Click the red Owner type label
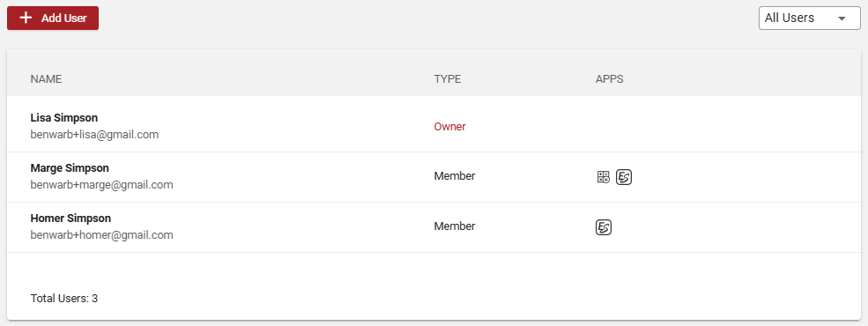The image size is (868, 326). click(449, 127)
